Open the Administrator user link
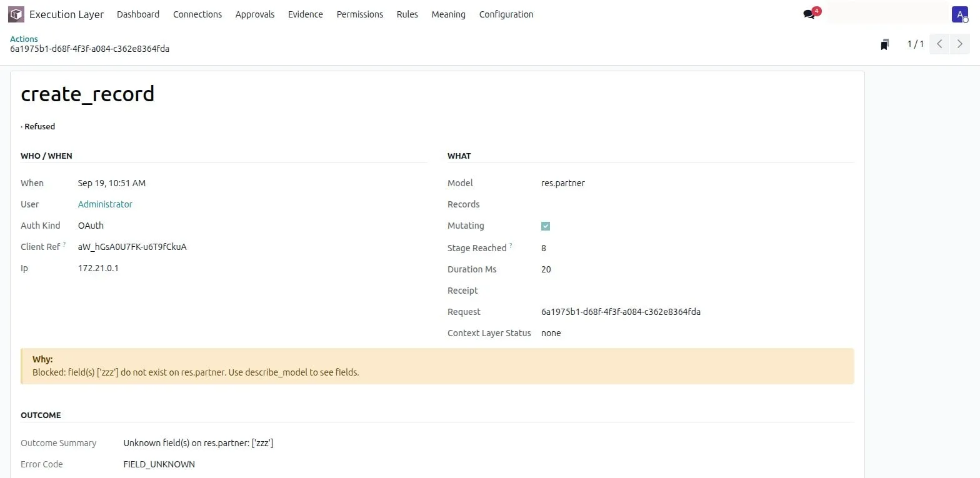Image resolution: width=980 pixels, height=478 pixels. (x=105, y=204)
